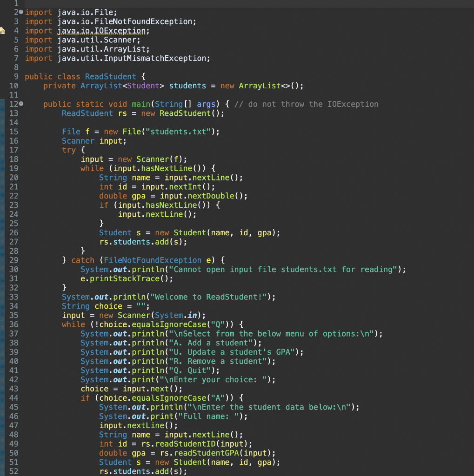Click the comment 'do not throw the IOException'

point(306,104)
